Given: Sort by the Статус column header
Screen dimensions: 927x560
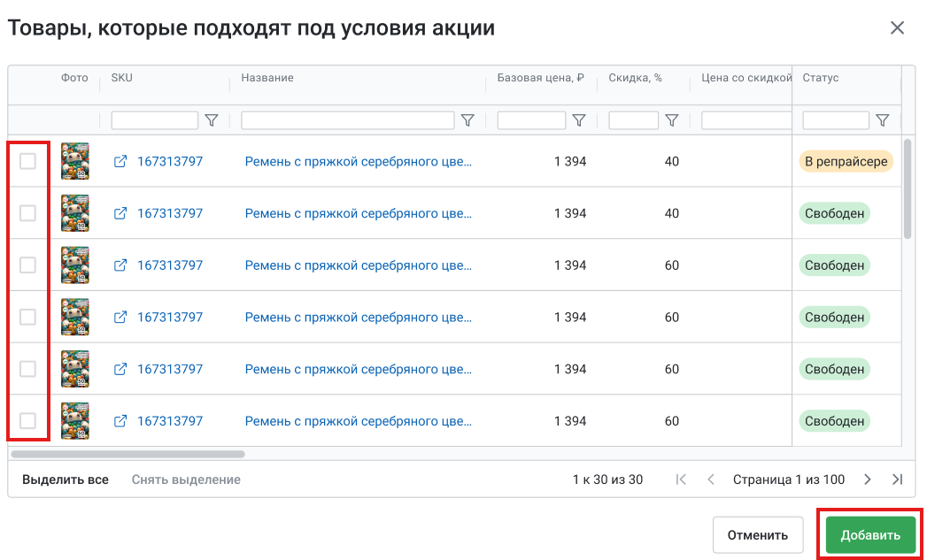Looking at the screenshot, I should 821,78.
